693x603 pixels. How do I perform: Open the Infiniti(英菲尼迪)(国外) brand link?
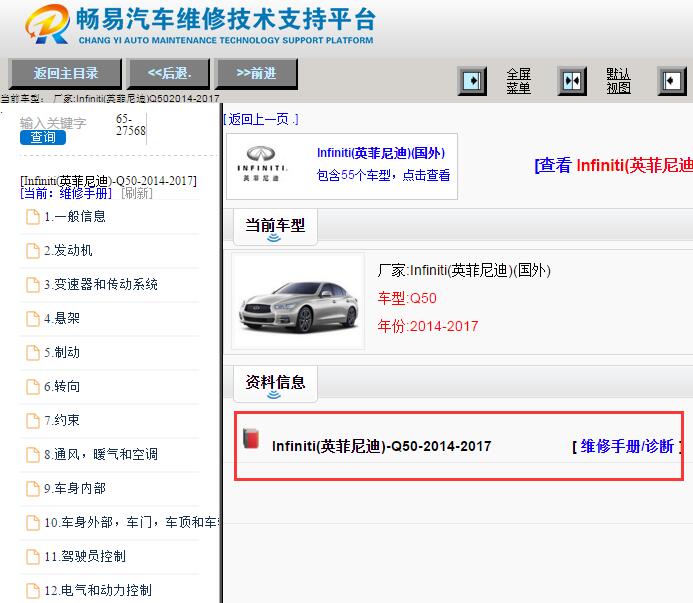pyautogui.click(x=381, y=153)
